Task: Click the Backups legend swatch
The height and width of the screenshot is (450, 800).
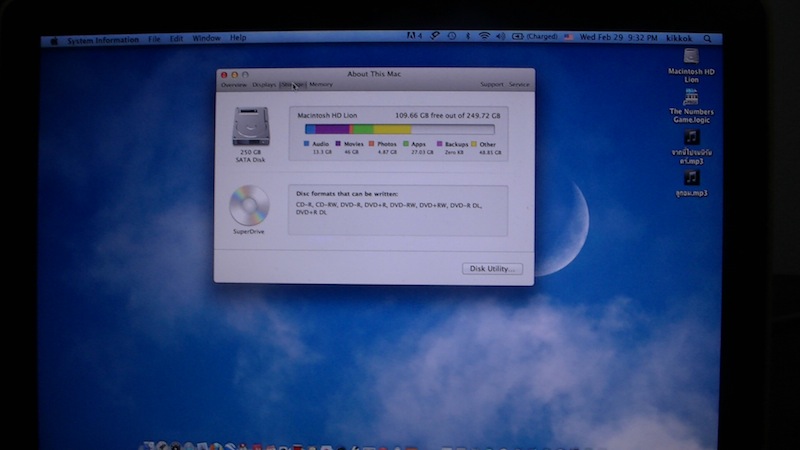Action: tap(440, 144)
